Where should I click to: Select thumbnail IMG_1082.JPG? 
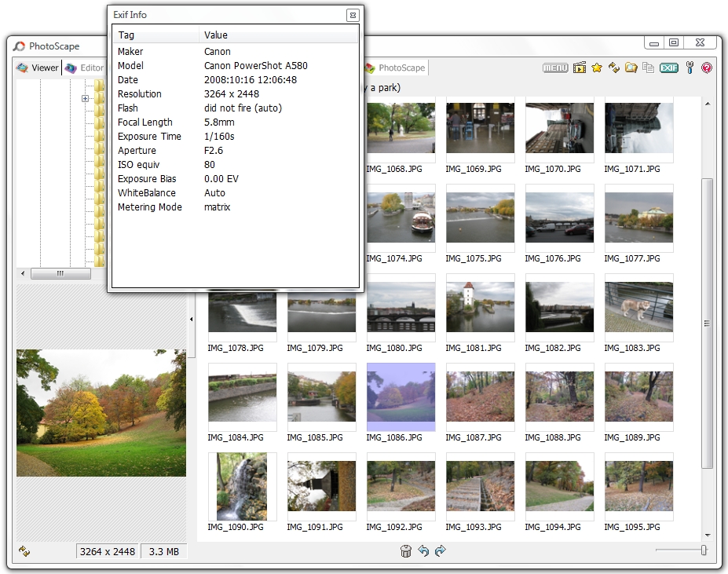point(559,307)
